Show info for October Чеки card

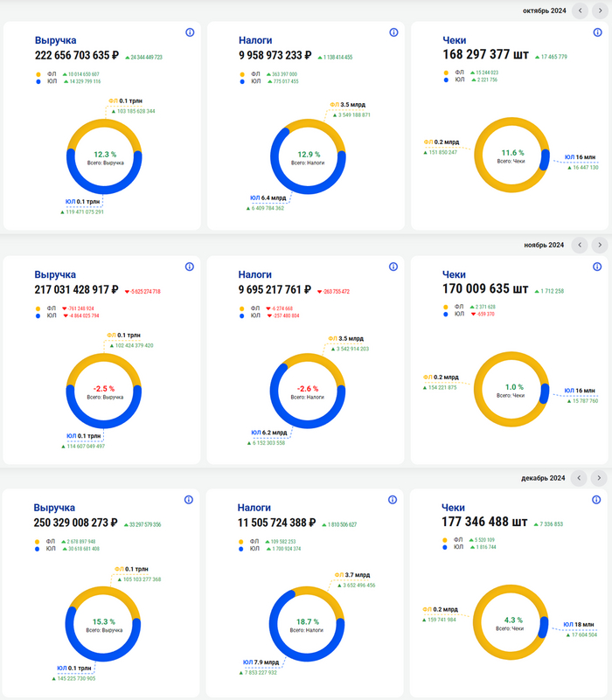coord(597,32)
